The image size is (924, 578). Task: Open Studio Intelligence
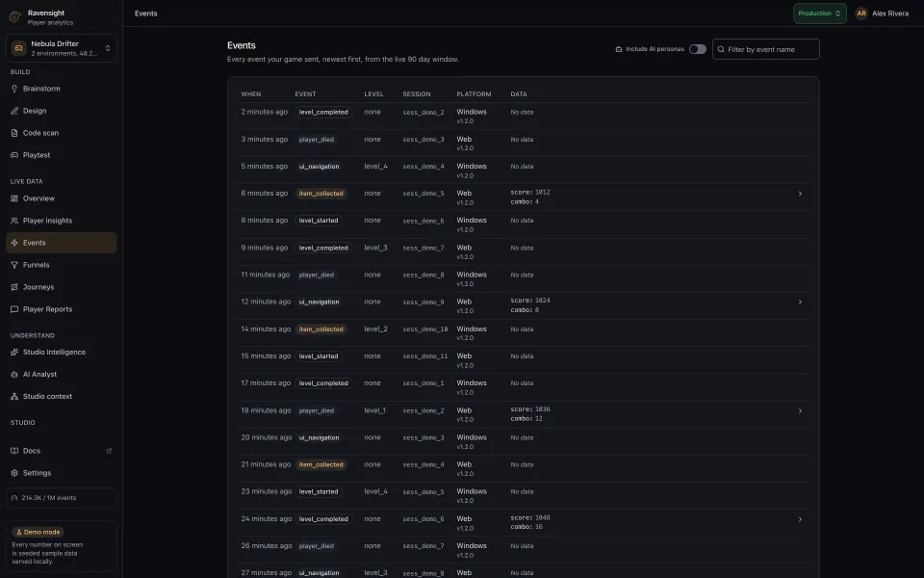(x=62, y=353)
